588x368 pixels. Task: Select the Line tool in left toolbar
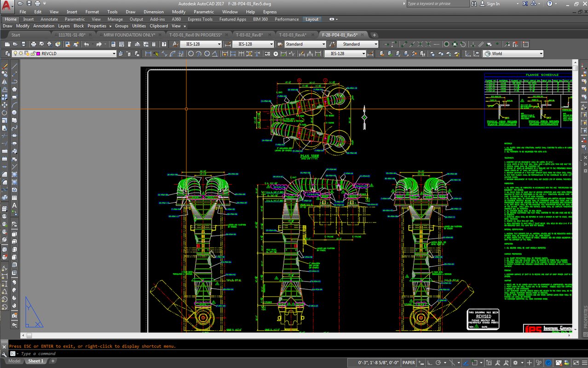pyautogui.click(x=15, y=65)
